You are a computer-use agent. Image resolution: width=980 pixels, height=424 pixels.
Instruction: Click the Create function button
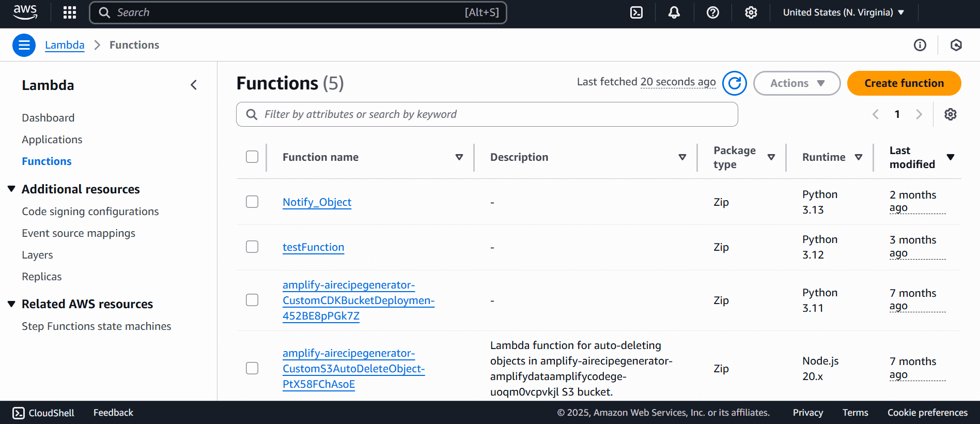point(904,83)
